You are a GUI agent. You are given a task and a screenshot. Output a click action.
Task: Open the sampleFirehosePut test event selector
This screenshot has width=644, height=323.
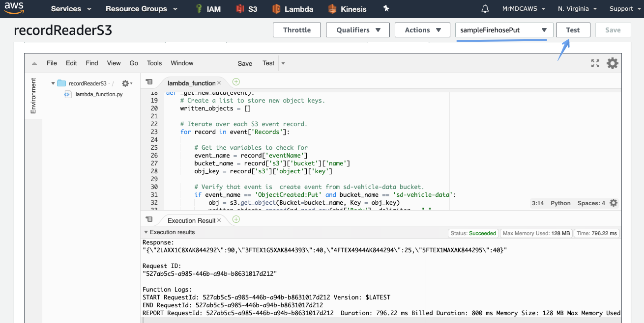pyautogui.click(x=504, y=30)
